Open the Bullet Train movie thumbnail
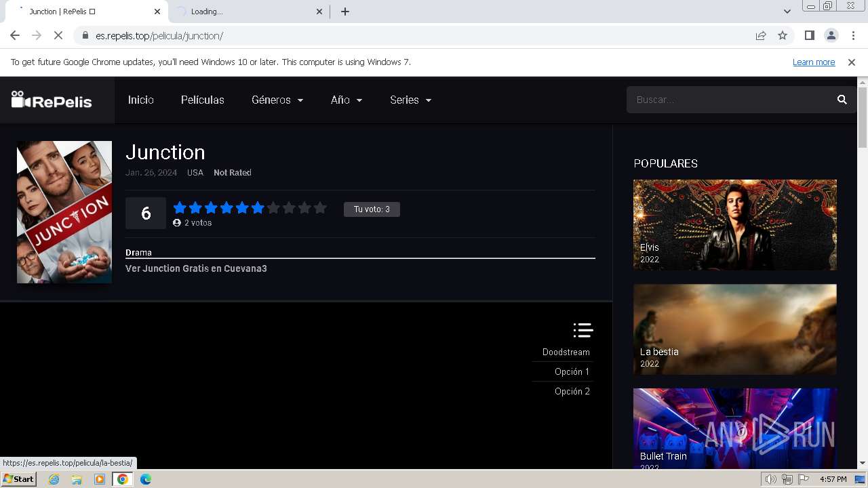This screenshot has height=488, width=868. click(735, 428)
